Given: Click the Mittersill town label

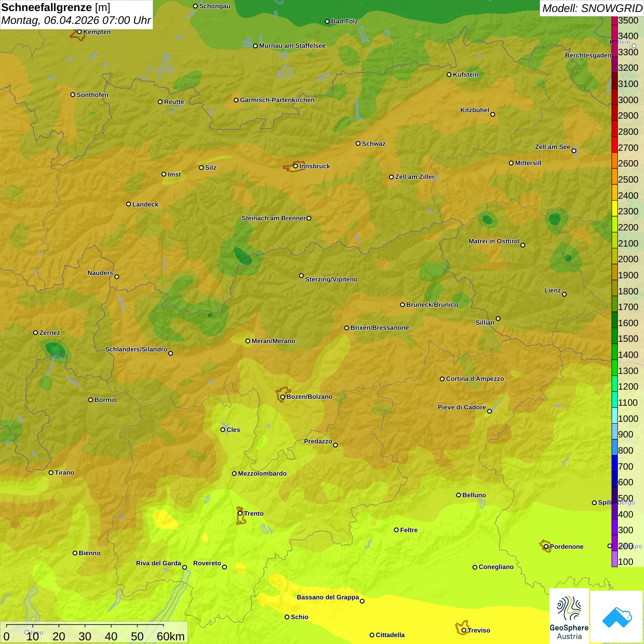Looking at the screenshot, I should click(528, 163).
